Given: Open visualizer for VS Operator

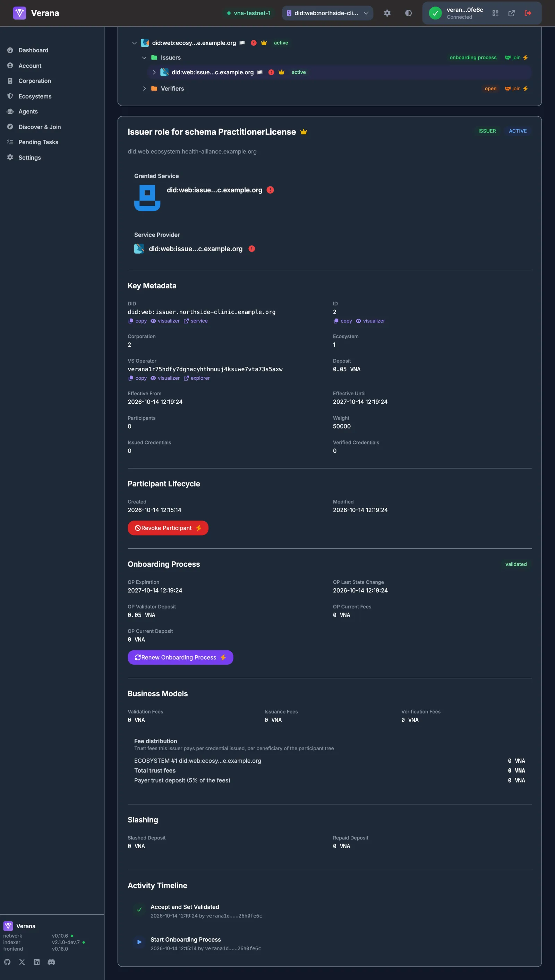Looking at the screenshot, I should (165, 378).
